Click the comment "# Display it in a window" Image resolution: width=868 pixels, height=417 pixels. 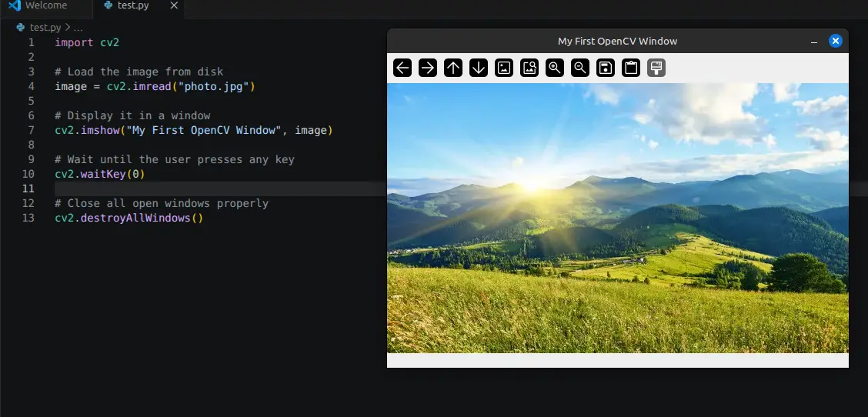(132, 115)
